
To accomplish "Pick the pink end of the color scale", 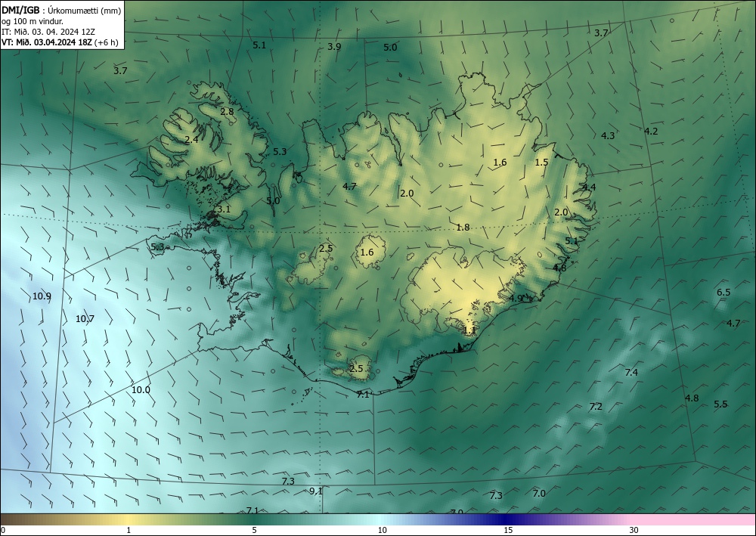I will click(x=694, y=519).
